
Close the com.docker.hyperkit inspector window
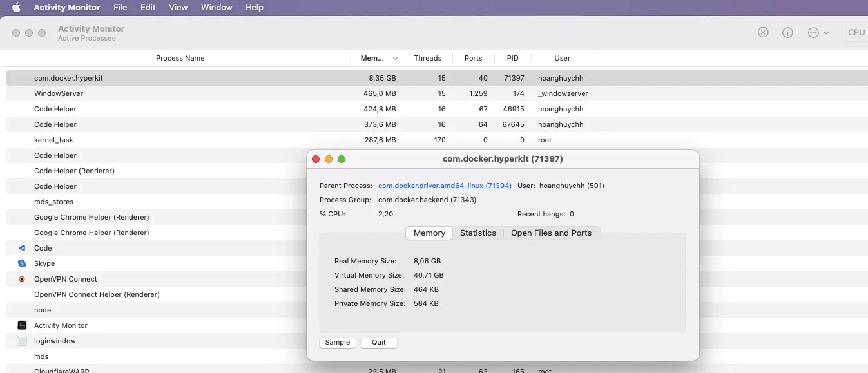pos(316,159)
